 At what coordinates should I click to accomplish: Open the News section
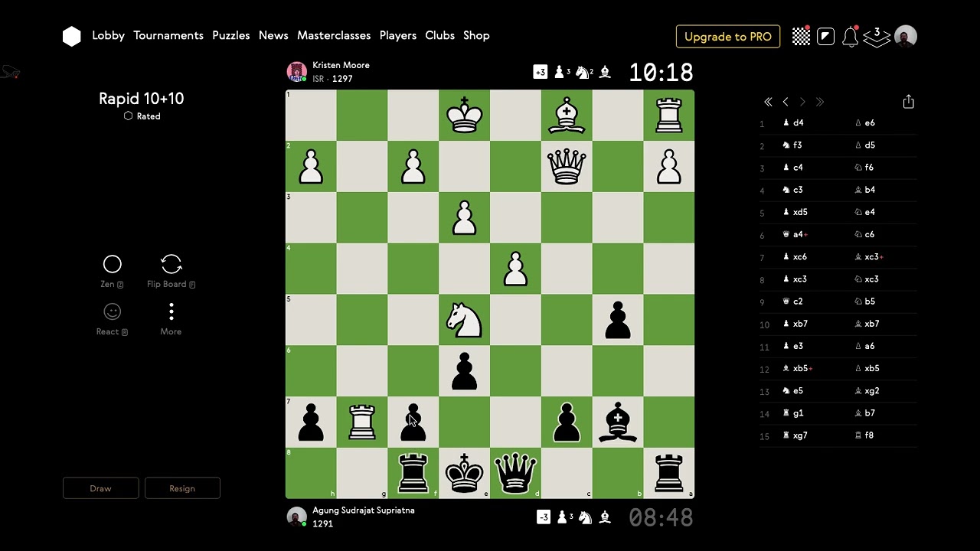point(273,36)
